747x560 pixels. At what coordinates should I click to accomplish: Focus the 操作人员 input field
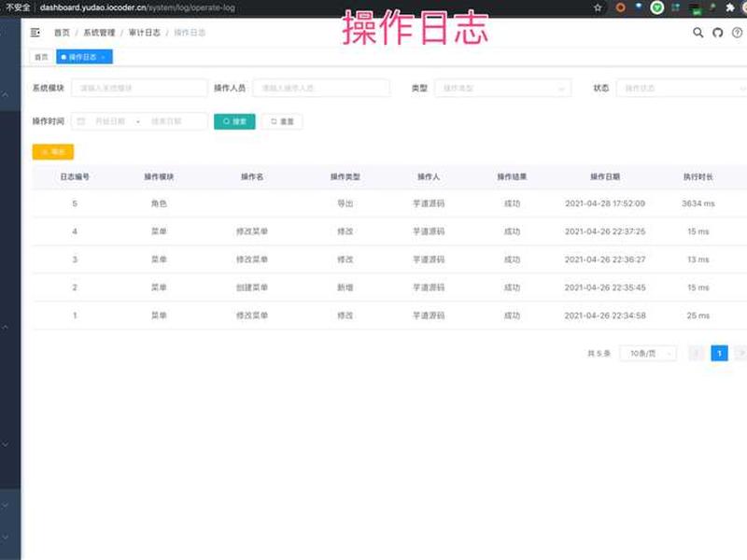[x=321, y=88]
